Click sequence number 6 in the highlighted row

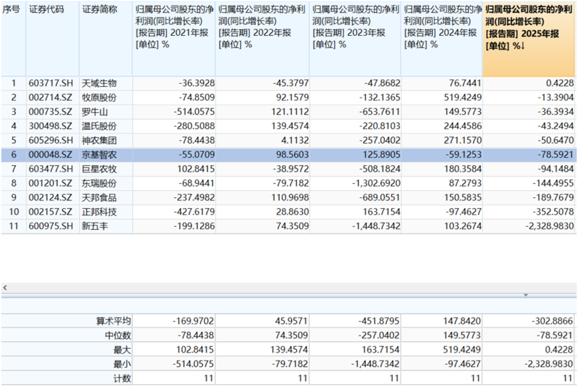[x=14, y=155]
